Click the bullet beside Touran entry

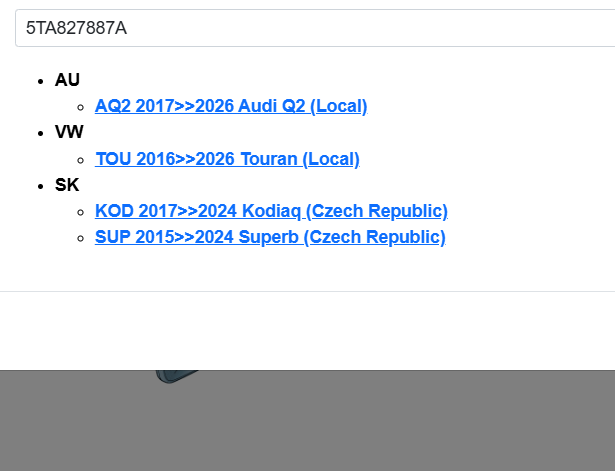(80, 159)
